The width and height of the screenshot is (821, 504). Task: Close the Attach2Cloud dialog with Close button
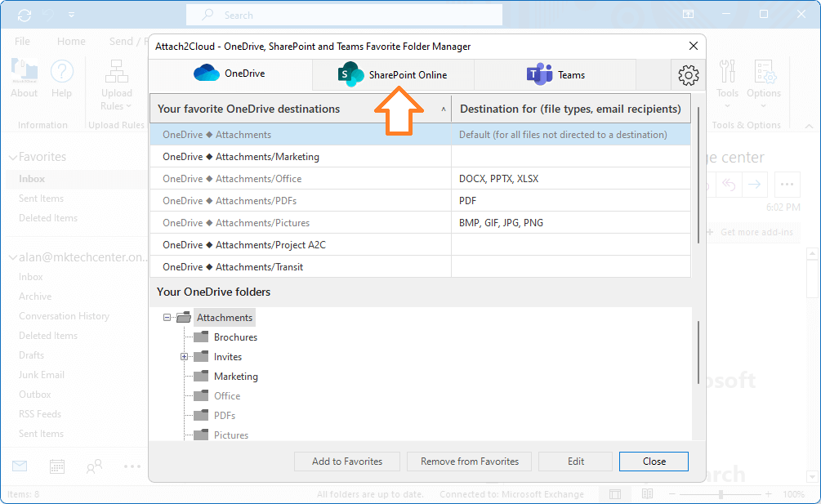click(x=654, y=461)
